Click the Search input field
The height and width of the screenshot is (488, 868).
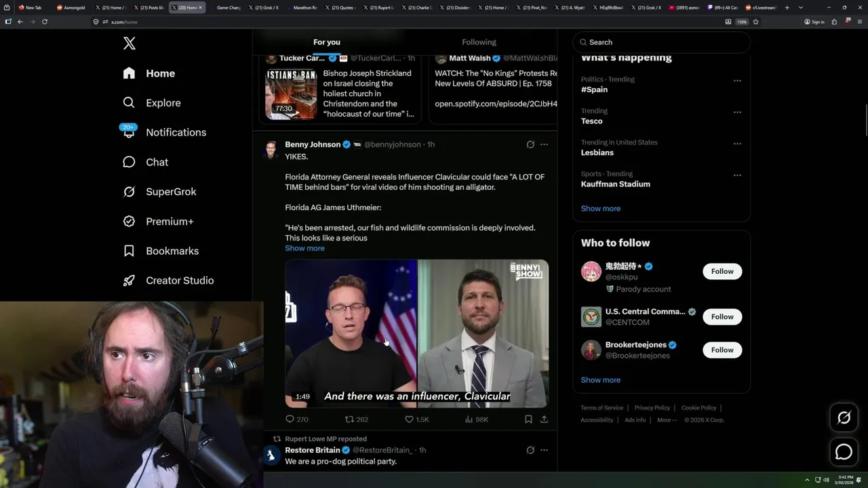click(x=662, y=42)
